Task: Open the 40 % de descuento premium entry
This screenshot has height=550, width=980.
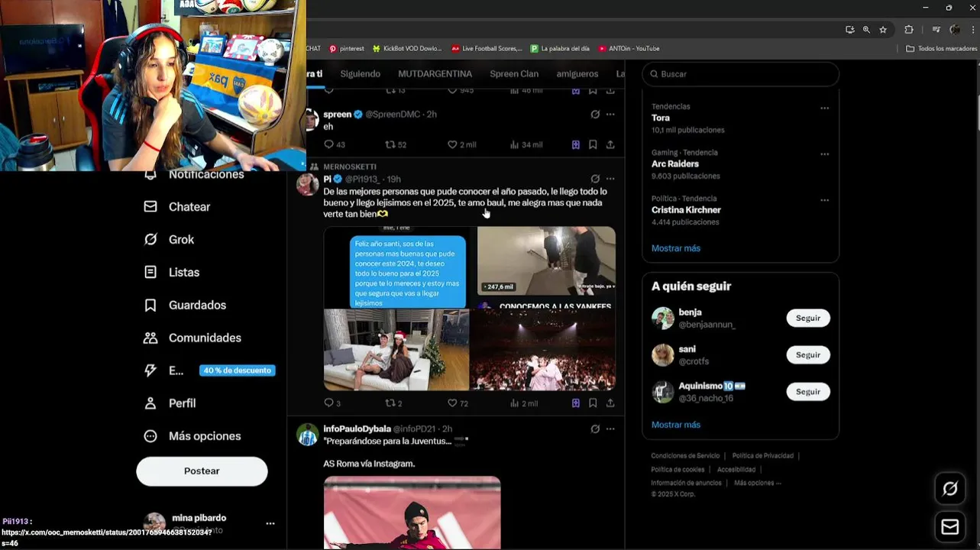Action: pos(237,370)
